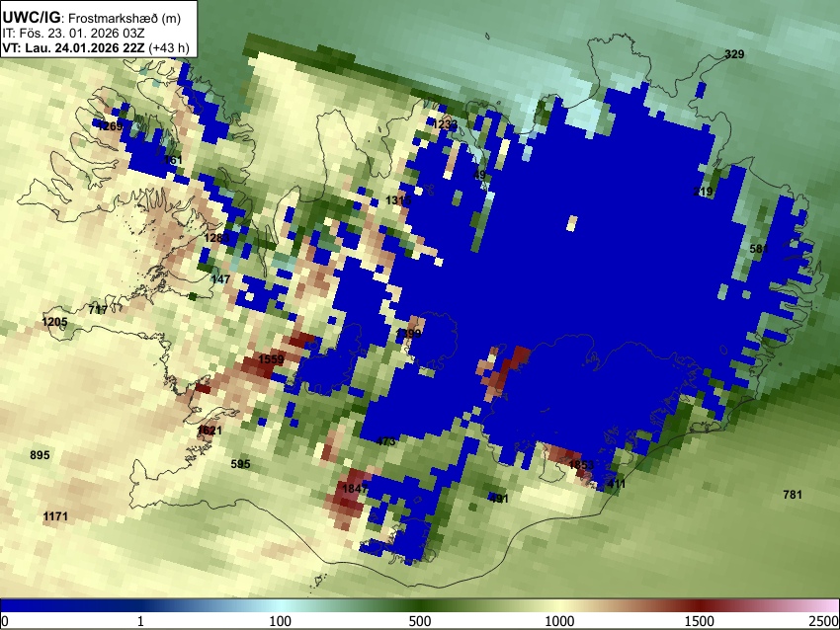The height and width of the screenshot is (630, 840).
Task: Click the map value 161
Action: 173,160
